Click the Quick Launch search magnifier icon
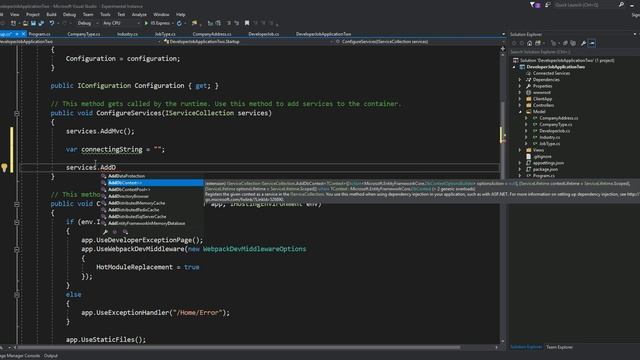Screen dimensions: 640x360 point(621,5)
